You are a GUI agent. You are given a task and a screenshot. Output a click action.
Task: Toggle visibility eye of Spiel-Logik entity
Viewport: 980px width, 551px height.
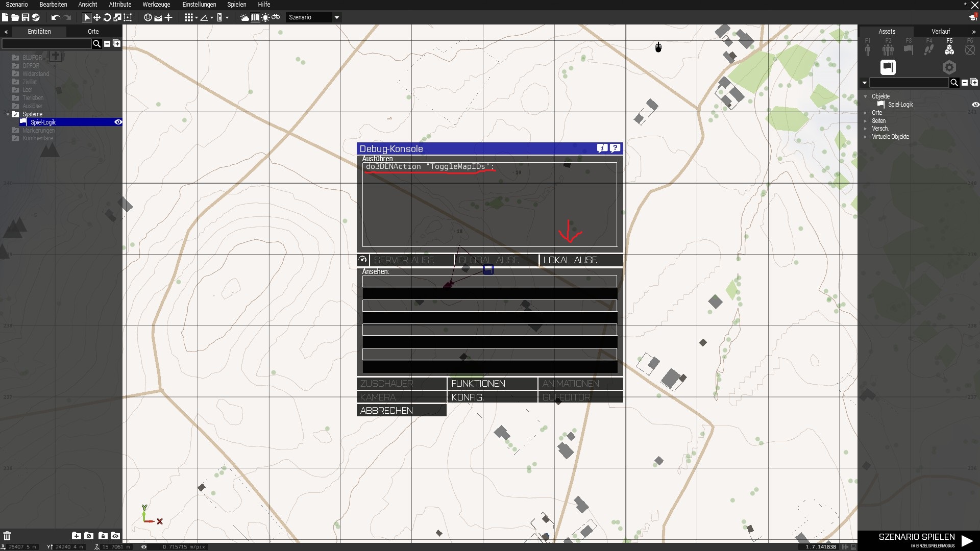click(x=118, y=122)
